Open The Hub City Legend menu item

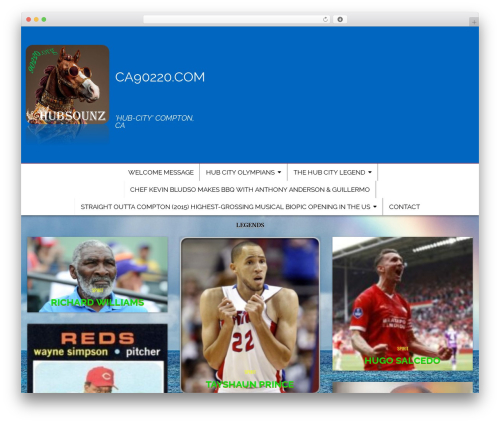[329, 172]
